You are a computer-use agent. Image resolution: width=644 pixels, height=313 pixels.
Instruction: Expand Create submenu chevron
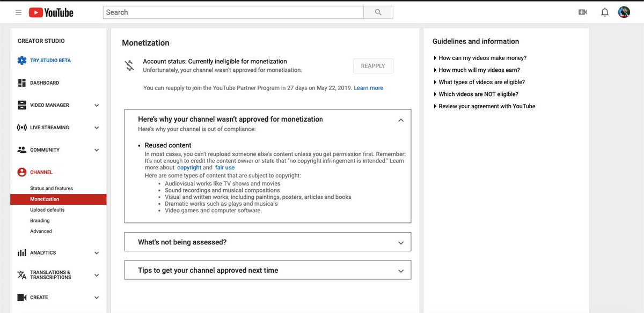tap(97, 298)
